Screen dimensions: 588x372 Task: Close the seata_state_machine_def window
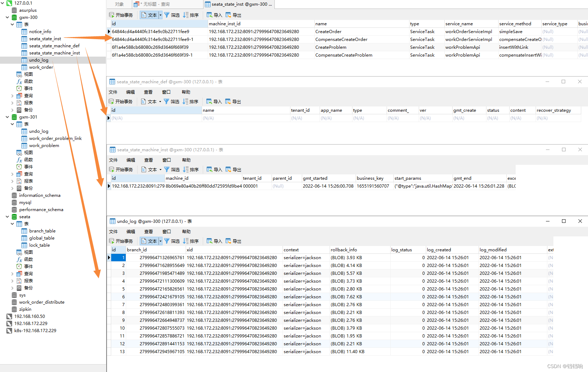[x=580, y=82]
